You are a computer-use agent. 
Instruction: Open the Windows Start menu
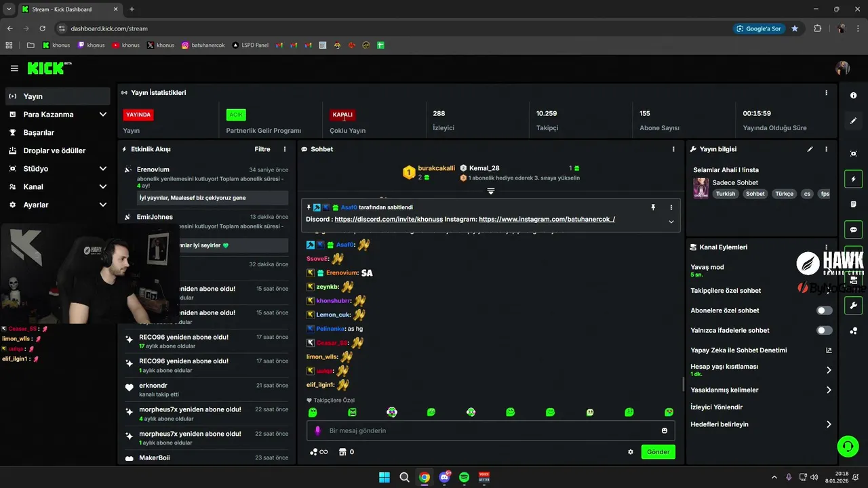tap(384, 477)
